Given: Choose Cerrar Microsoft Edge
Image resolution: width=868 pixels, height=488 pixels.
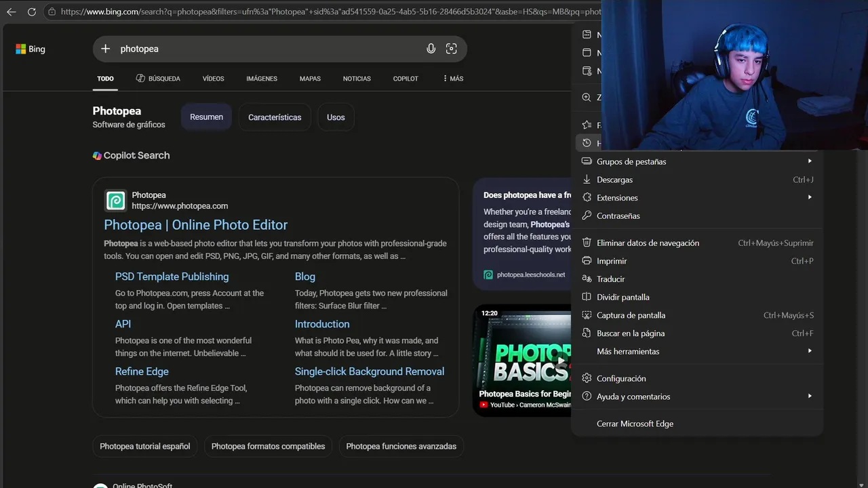Looking at the screenshot, I should (697, 424).
